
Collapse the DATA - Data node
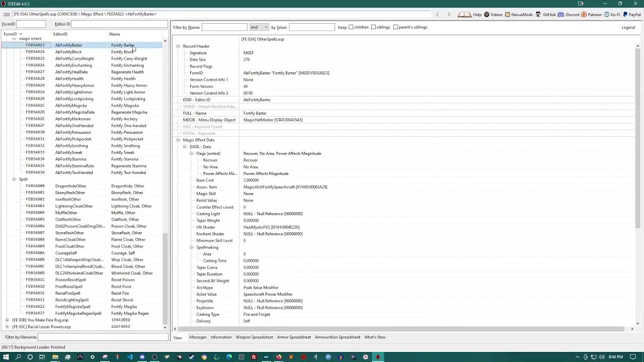(185, 147)
